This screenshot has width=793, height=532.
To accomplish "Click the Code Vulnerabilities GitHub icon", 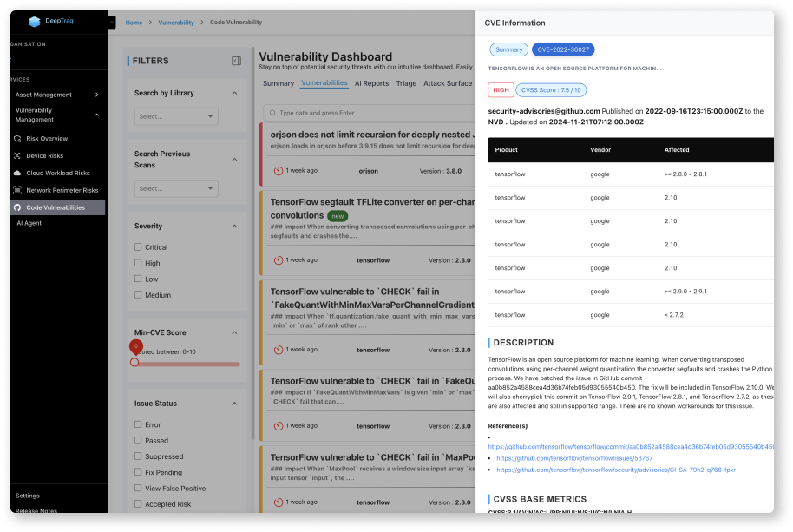I will point(17,207).
